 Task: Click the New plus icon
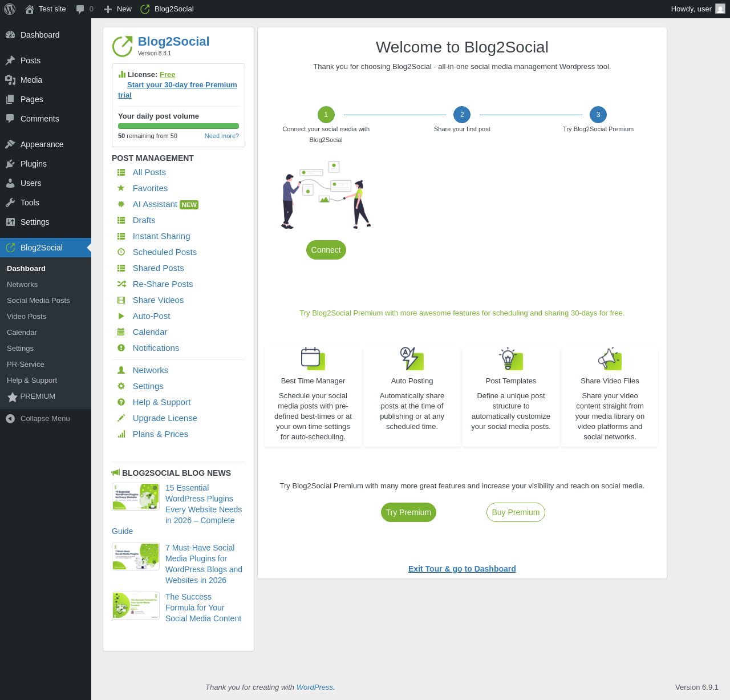108,9
